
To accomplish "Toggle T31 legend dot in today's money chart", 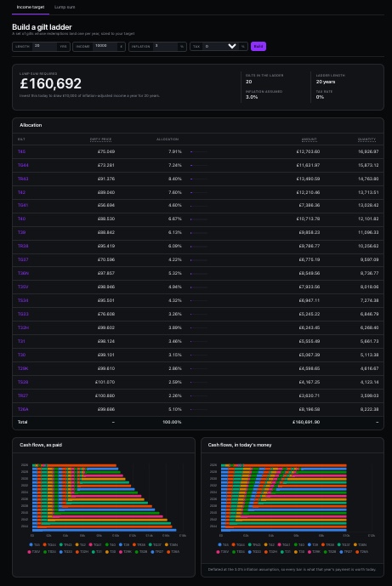I will (x=282, y=552).
